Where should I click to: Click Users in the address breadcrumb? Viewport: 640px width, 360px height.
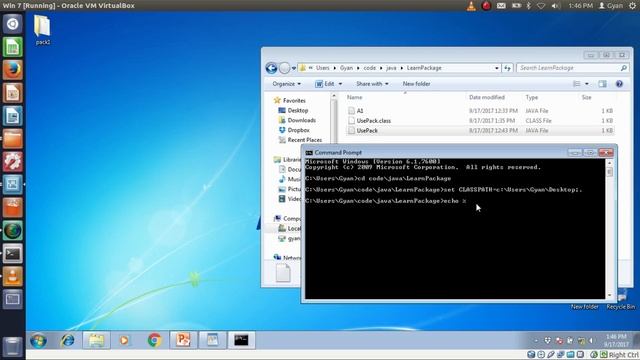coord(322,68)
